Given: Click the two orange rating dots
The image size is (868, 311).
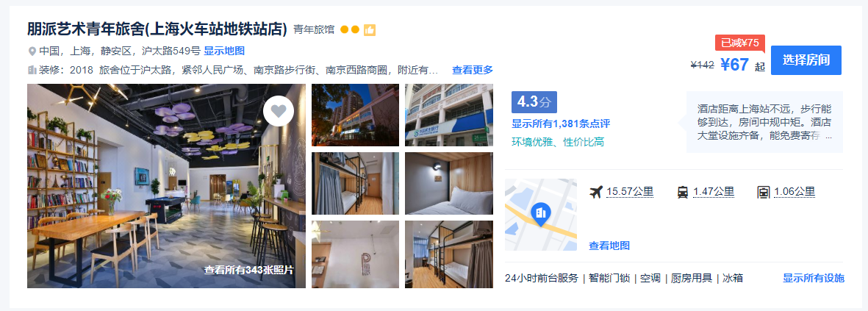Looking at the screenshot, I should (x=350, y=30).
